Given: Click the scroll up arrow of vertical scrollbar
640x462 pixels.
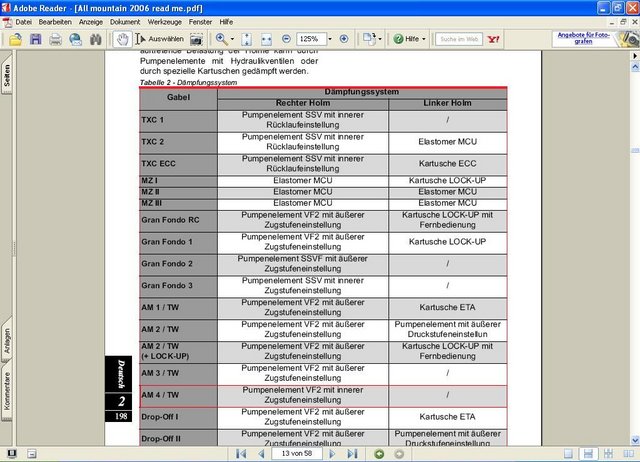Looking at the screenshot, I should pyautogui.click(x=635, y=67).
